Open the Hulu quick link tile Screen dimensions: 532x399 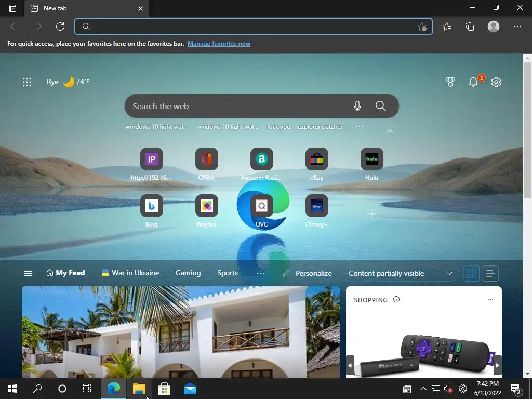[371, 164]
